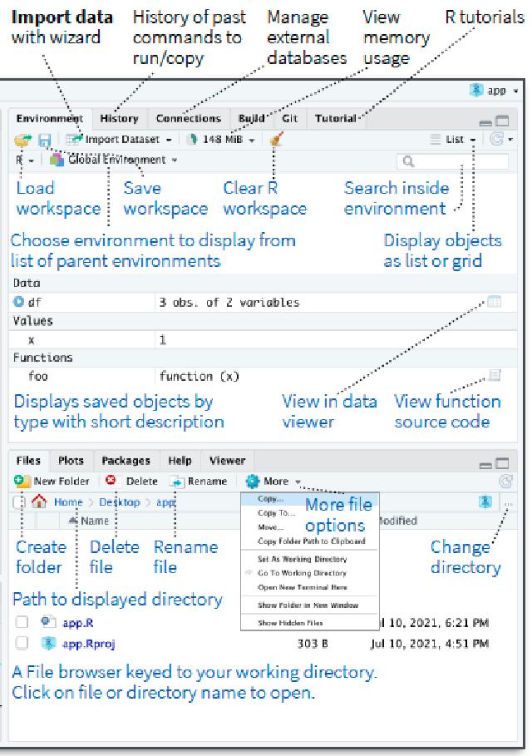Click the app.Rproj file icon
Screen dimensions: 532x756
[x=48, y=643]
